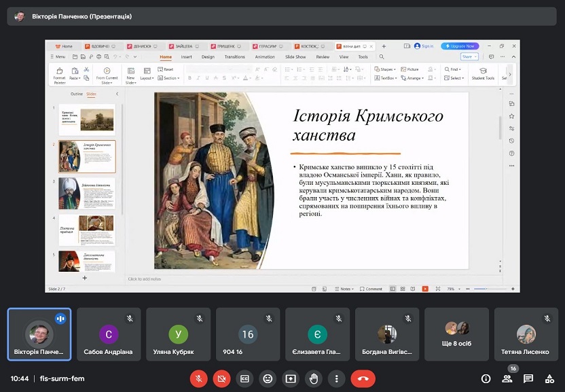Click the Open folder icon in quick toolbar
565x392 pixels.
(x=75, y=56)
